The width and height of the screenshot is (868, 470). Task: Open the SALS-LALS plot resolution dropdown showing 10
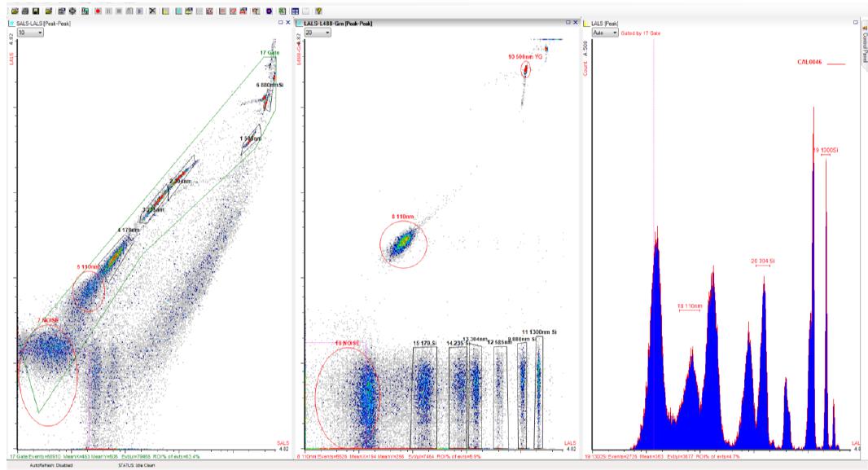30,33
